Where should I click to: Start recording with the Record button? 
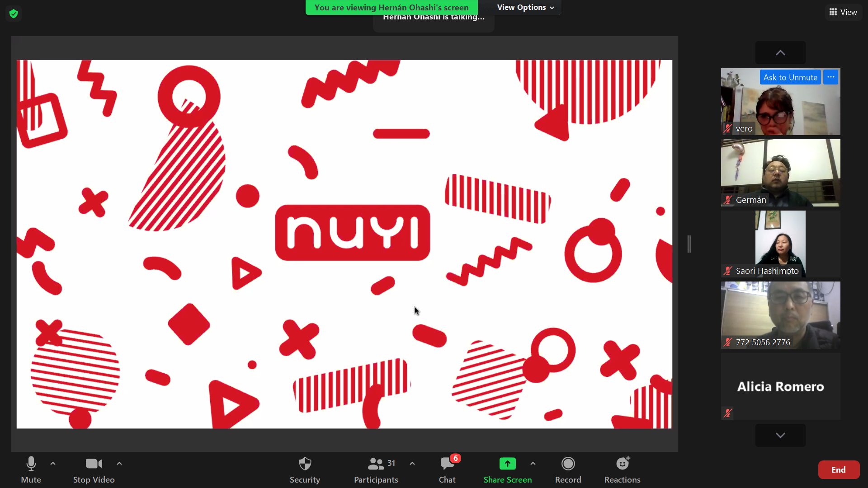pyautogui.click(x=568, y=470)
